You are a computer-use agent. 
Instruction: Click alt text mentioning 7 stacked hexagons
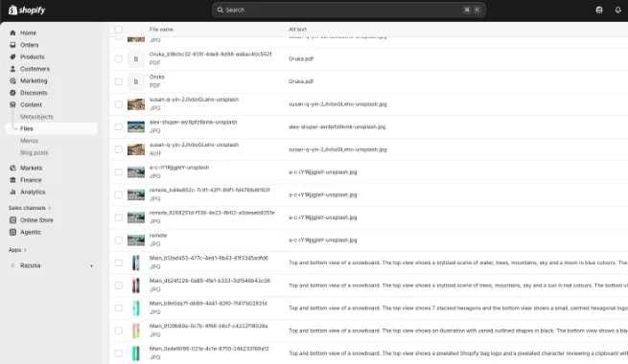(x=458, y=308)
